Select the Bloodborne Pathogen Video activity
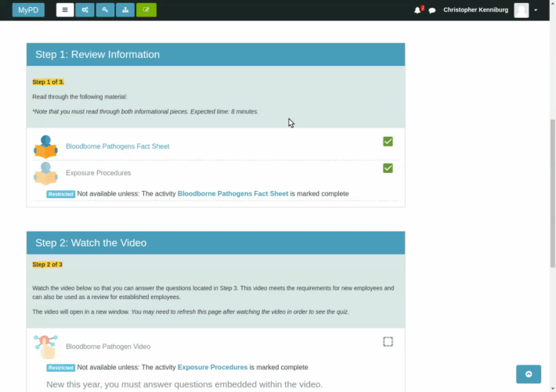Screen dimensions: 556x392 (x=108, y=347)
